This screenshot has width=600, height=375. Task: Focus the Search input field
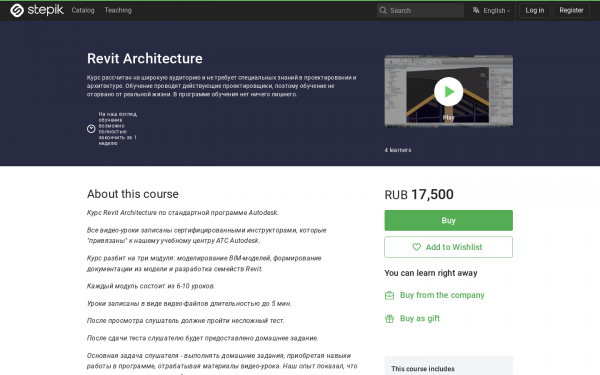point(420,10)
